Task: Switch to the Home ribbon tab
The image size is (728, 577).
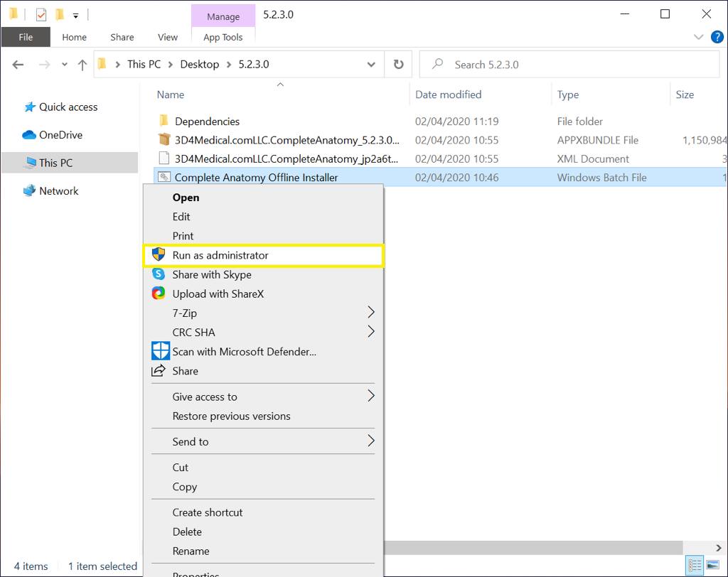Action: [x=74, y=37]
